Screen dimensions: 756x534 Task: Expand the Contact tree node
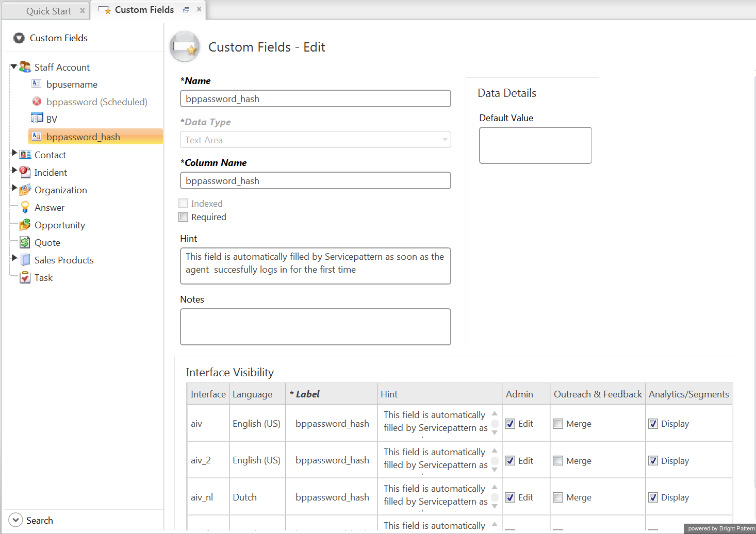point(14,153)
